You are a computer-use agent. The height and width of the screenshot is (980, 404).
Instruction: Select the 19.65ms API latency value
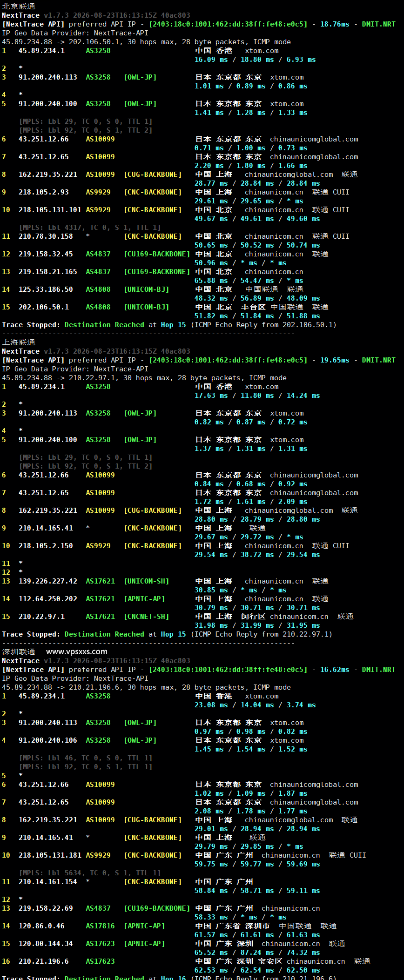(x=335, y=360)
